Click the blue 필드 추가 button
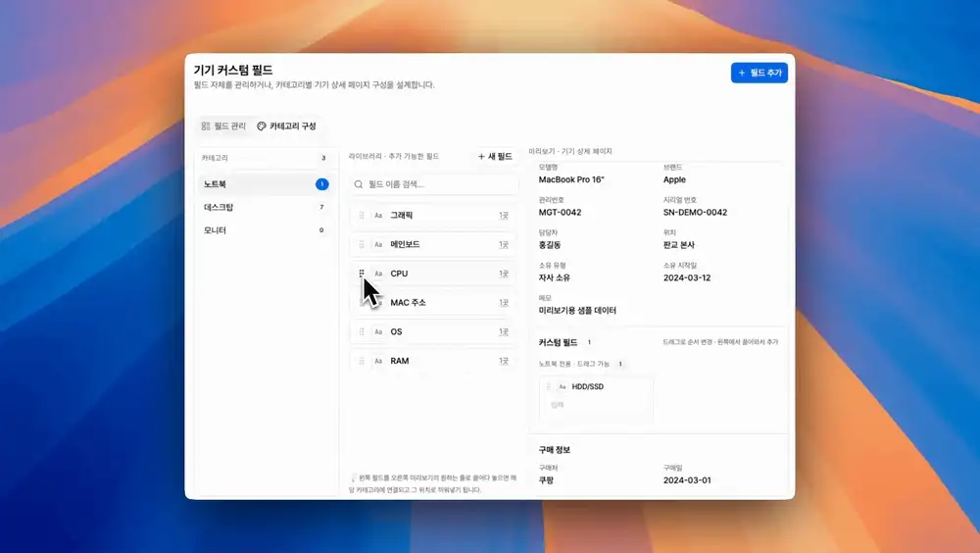 pos(759,73)
